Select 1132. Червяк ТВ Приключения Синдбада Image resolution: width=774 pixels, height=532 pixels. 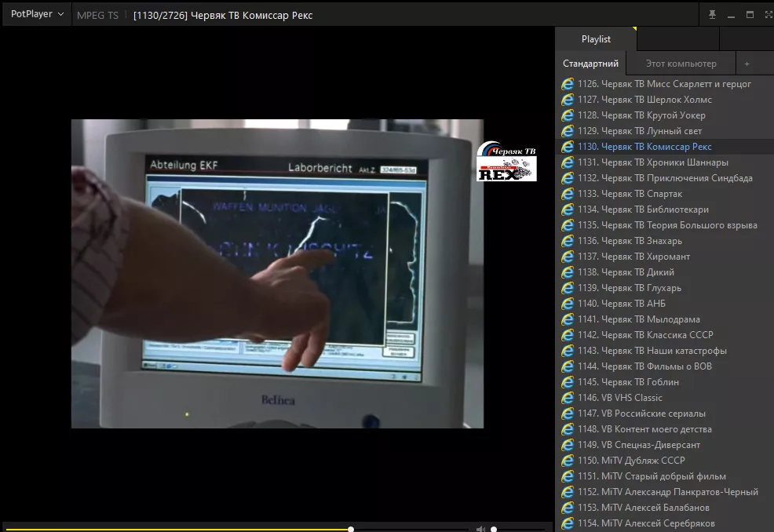(x=665, y=178)
